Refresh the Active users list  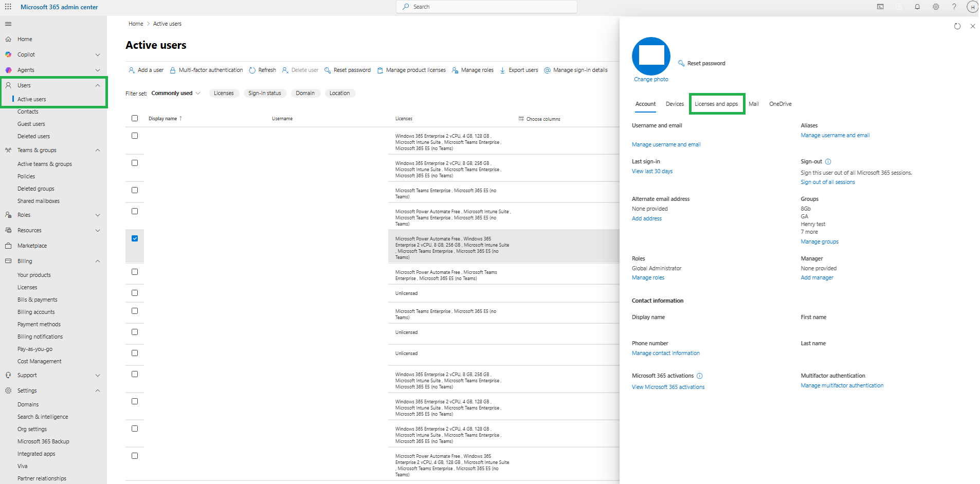coord(263,70)
